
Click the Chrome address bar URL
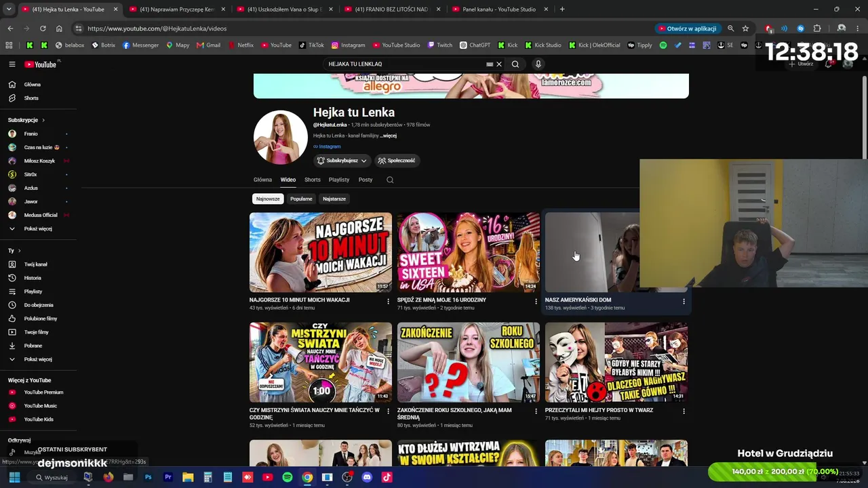click(x=157, y=28)
